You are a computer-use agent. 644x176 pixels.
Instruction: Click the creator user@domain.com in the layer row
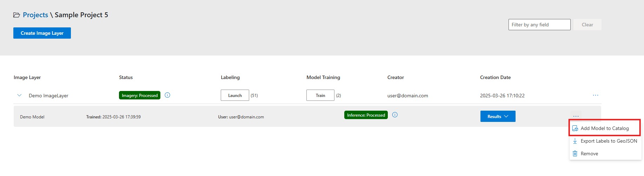[x=408, y=96]
